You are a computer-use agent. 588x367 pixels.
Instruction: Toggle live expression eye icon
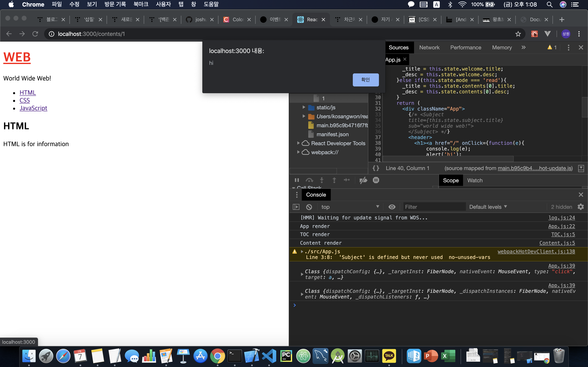tap(392, 207)
